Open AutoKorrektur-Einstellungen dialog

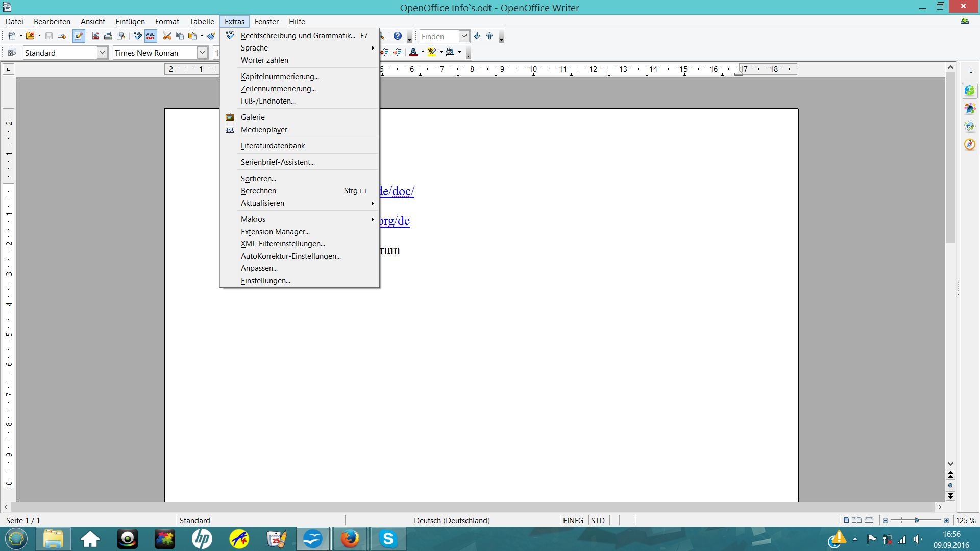[x=290, y=256]
